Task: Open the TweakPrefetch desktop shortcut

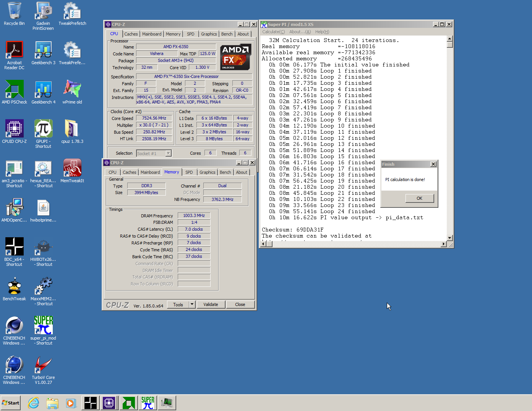Action: click(72, 14)
